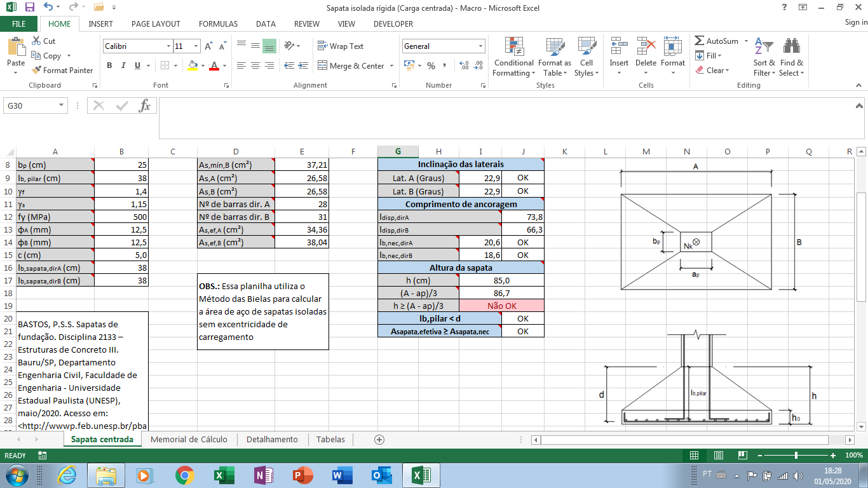
Task: Open the General number format dropdown
Action: (480, 46)
